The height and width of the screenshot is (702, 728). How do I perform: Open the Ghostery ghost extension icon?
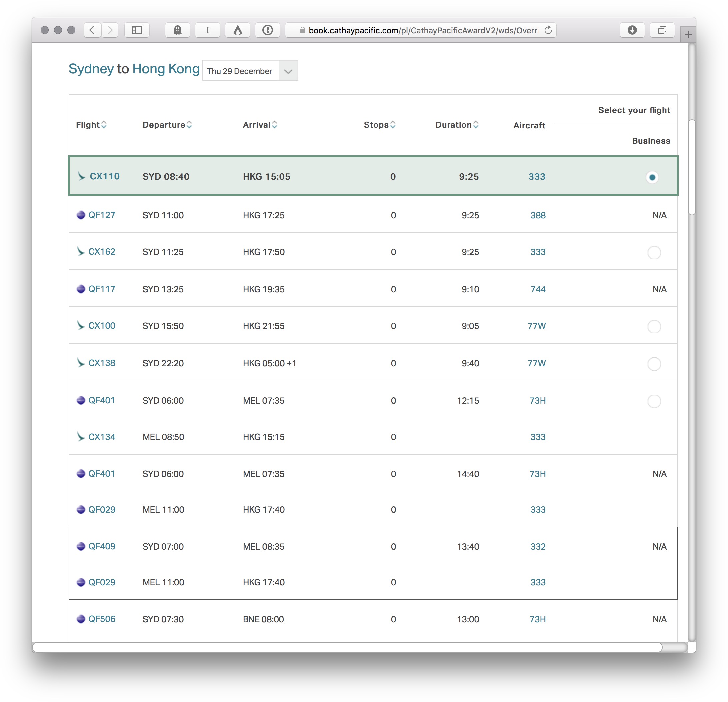[x=178, y=30]
